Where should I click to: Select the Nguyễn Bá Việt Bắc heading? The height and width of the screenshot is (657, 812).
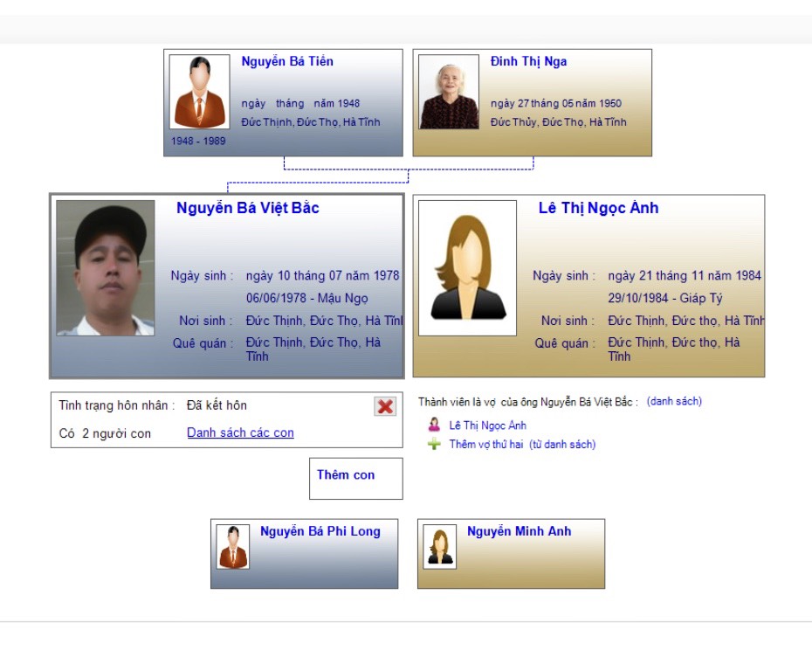click(248, 208)
